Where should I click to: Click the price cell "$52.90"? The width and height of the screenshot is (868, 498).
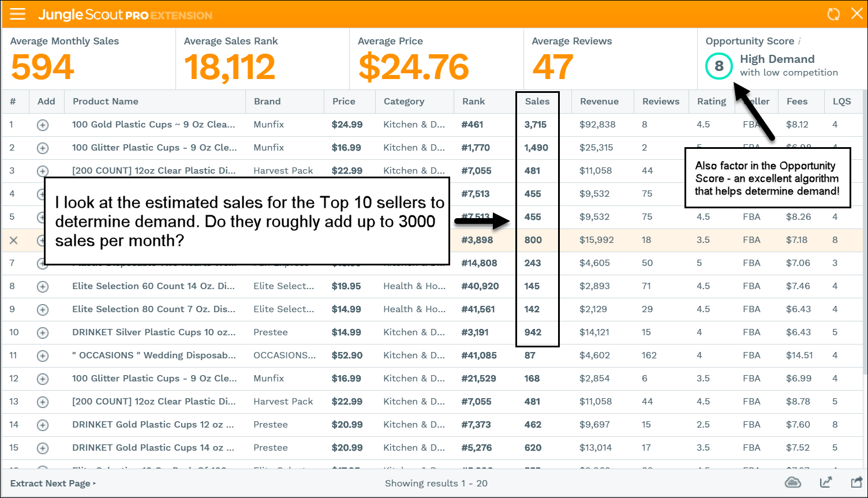point(347,355)
